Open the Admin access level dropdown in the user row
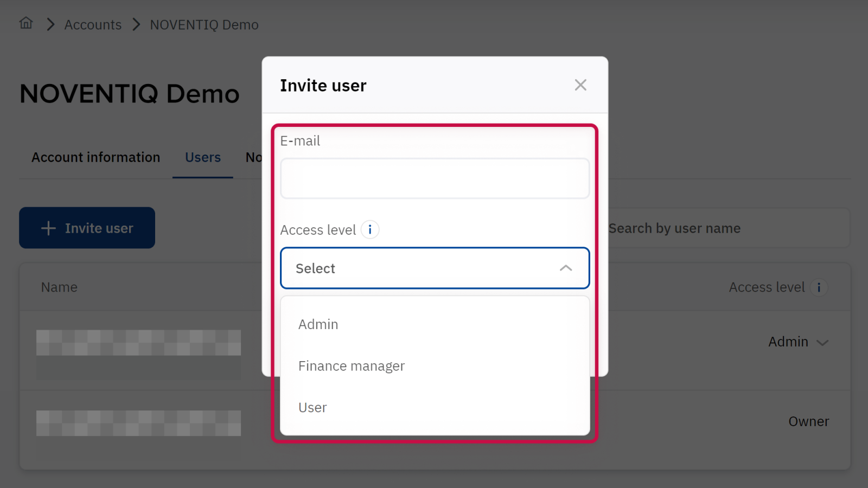Viewport: 868px width, 488px height. coord(798,342)
